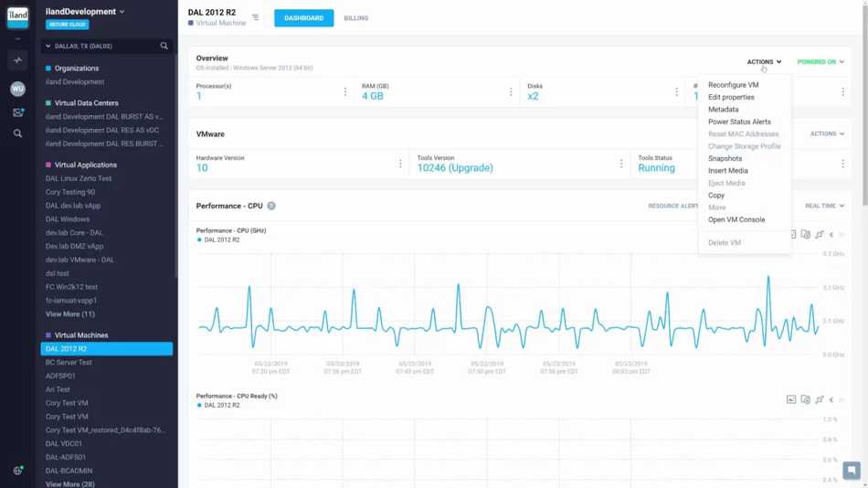
Task: Choose Metadata from Actions menu
Action: click(x=723, y=109)
